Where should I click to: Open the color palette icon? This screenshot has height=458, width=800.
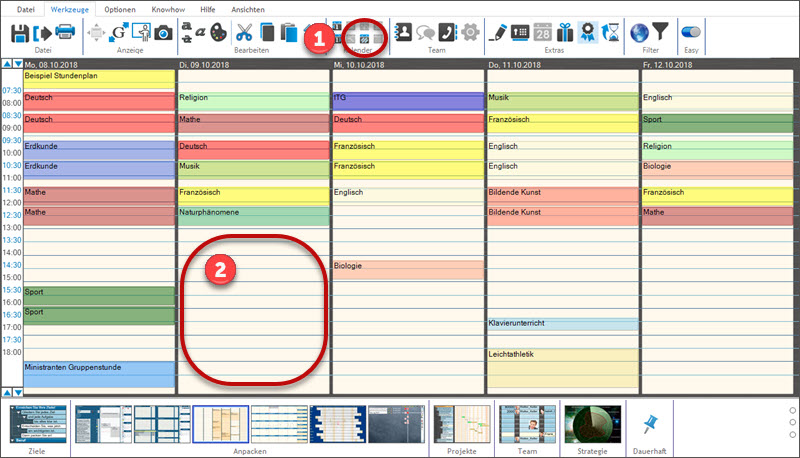[x=218, y=33]
